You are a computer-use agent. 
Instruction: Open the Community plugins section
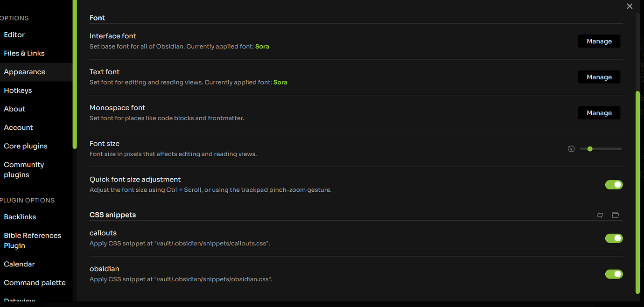[x=23, y=169]
